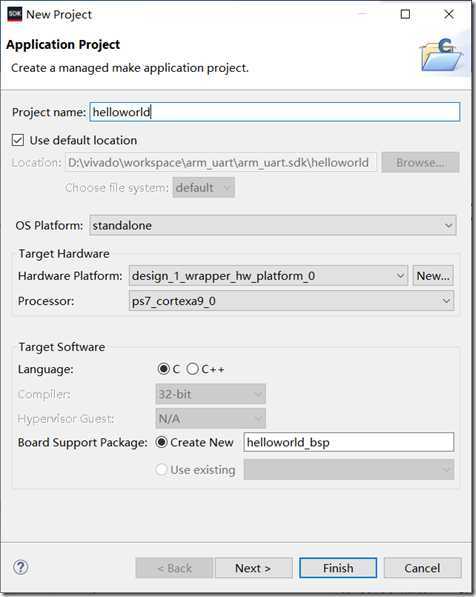Click the helloworld_bsp name field
Image resolution: width=476 pixels, height=597 pixels.
(349, 442)
